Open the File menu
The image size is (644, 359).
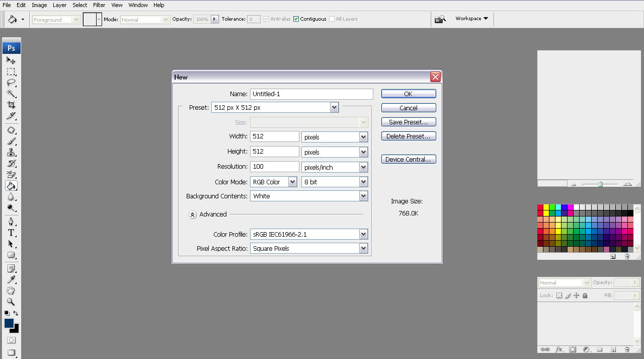pyautogui.click(x=7, y=5)
